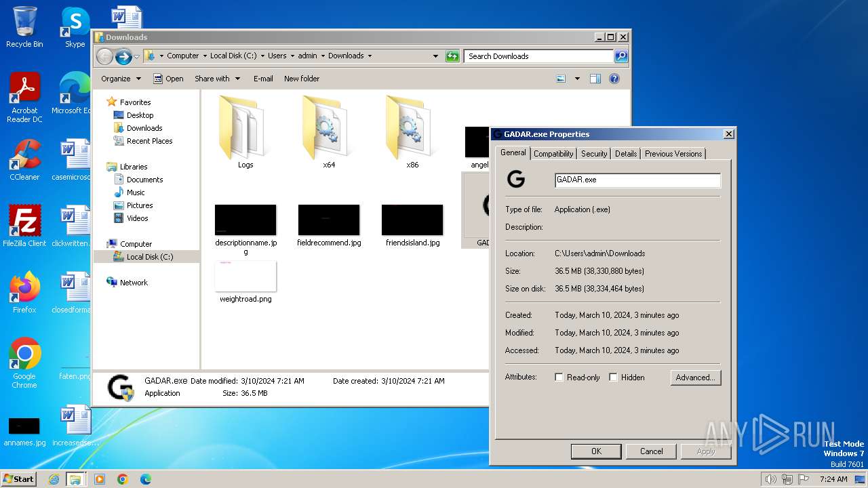Image resolution: width=868 pixels, height=488 pixels.
Task: Click the Explorer Back button
Action: [x=104, y=56]
